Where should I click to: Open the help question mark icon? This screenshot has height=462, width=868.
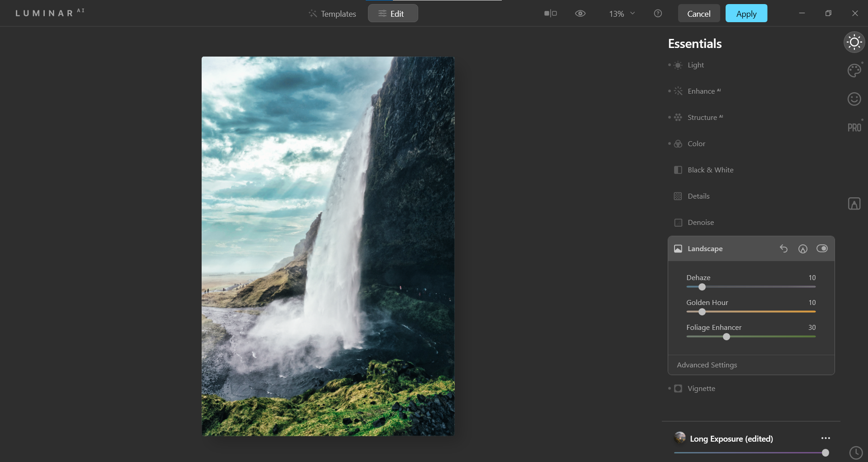tap(658, 14)
